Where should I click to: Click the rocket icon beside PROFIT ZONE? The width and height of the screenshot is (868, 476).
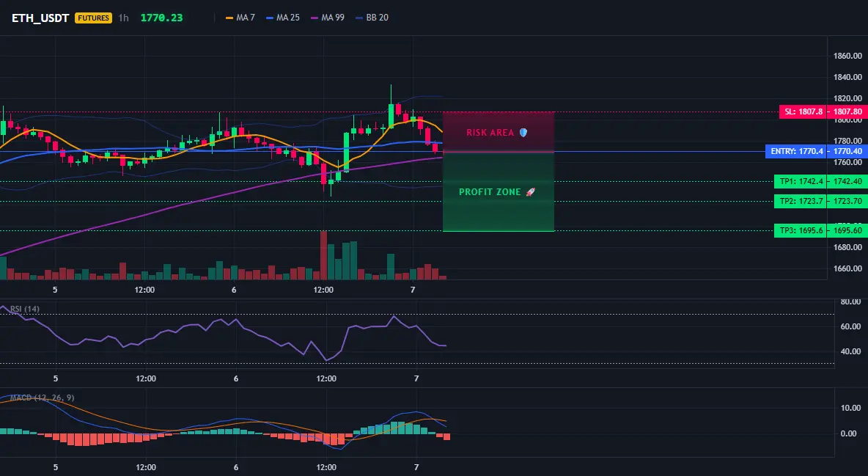point(530,192)
